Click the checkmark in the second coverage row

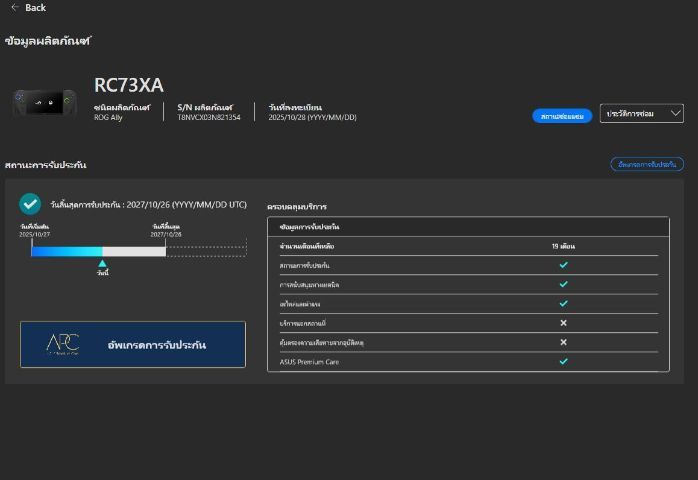point(563,284)
